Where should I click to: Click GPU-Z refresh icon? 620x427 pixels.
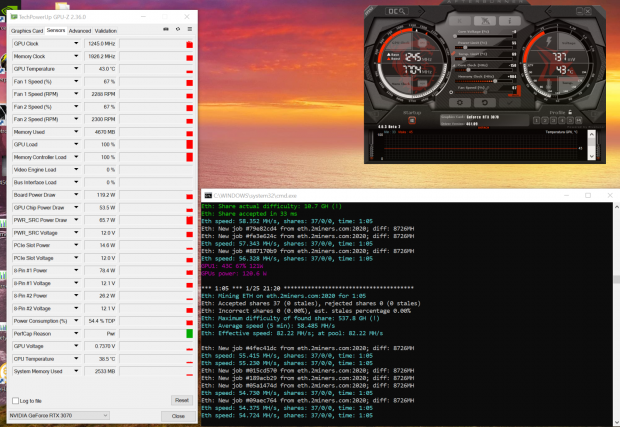(x=177, y=30)
